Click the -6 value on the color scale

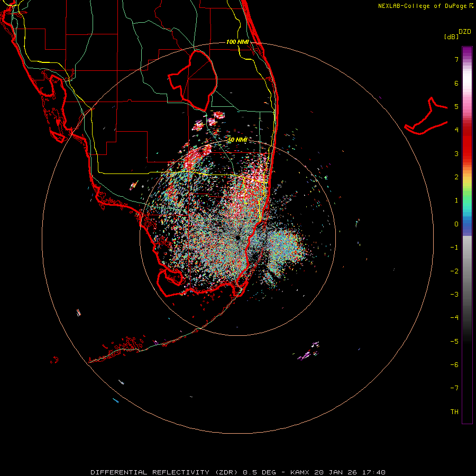point(454,364)
